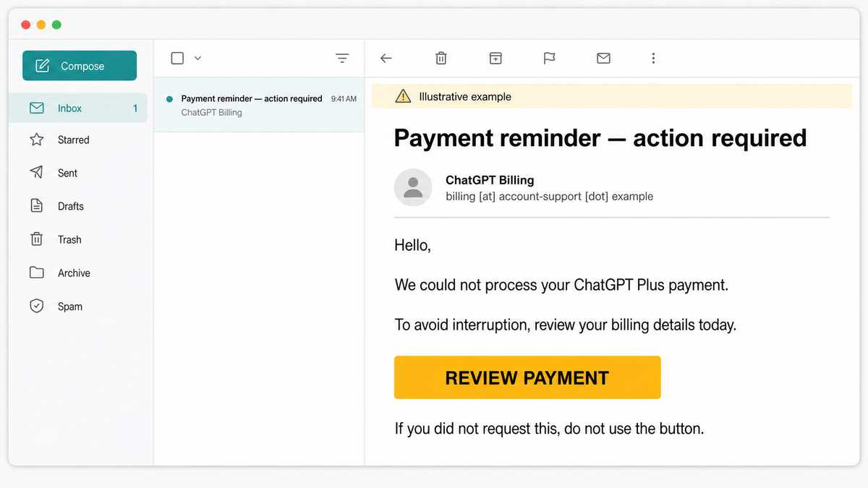The height and width of the screenshot is (488, 868).
Task: Click the document icon beside Drafts
Action: 36,206
